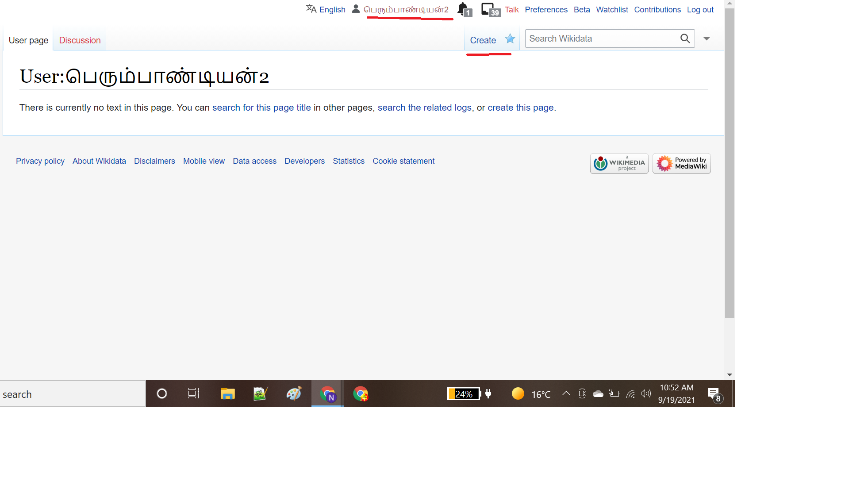
Task: Switch to the Discussion tab
Action: pyautogui.click(x=80, y=40)
